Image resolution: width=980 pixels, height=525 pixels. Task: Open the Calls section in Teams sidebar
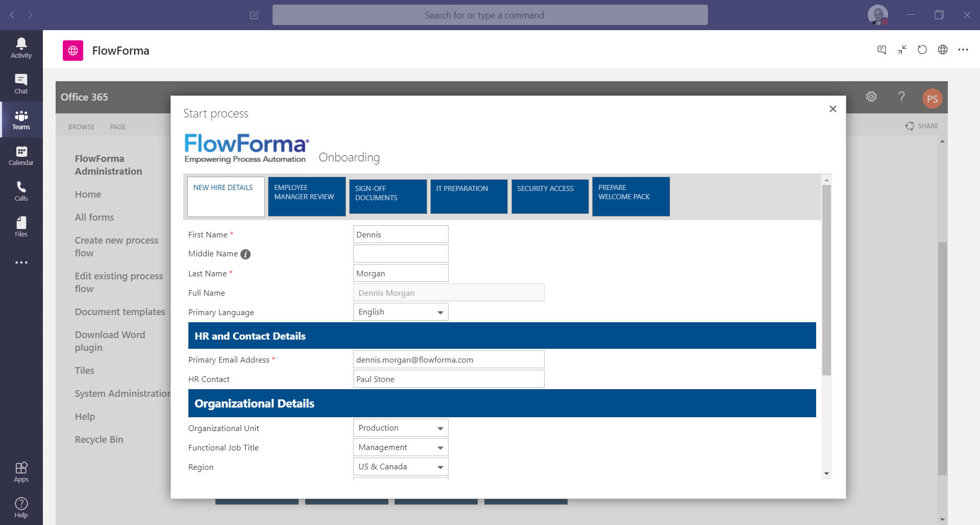pos(21,190)
